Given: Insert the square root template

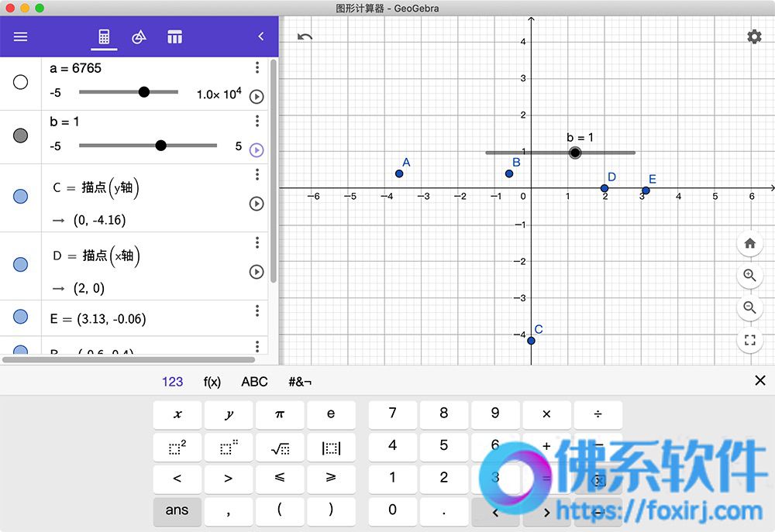Looking at the screenshot, I should point(280,447).
